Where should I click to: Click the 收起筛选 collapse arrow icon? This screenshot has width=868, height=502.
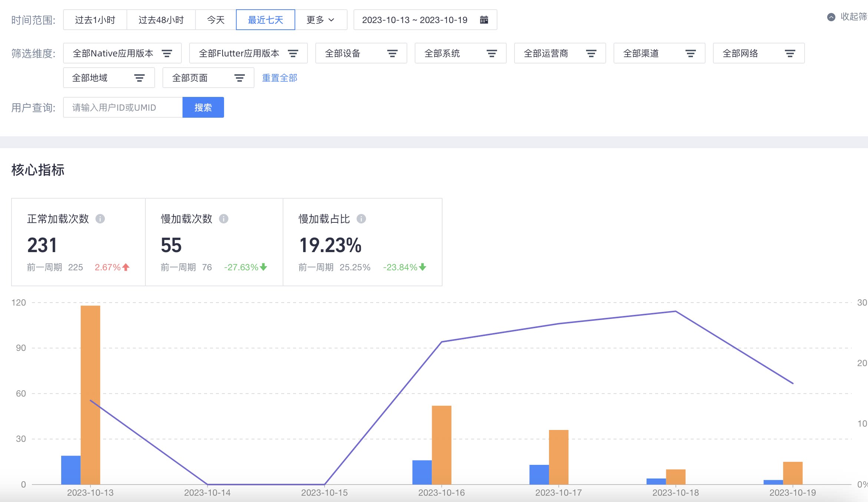pyautogui.click(x=831, y=17)
